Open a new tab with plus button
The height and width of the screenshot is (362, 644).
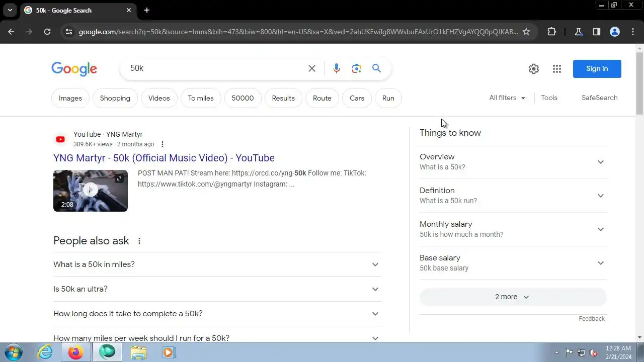(x=147, y=10)
